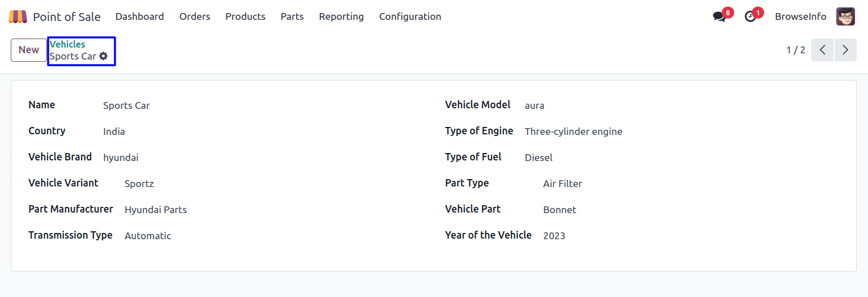Go to the next vehicle record
The width and height of the screenshot is (868, 297).
point(845,50)
